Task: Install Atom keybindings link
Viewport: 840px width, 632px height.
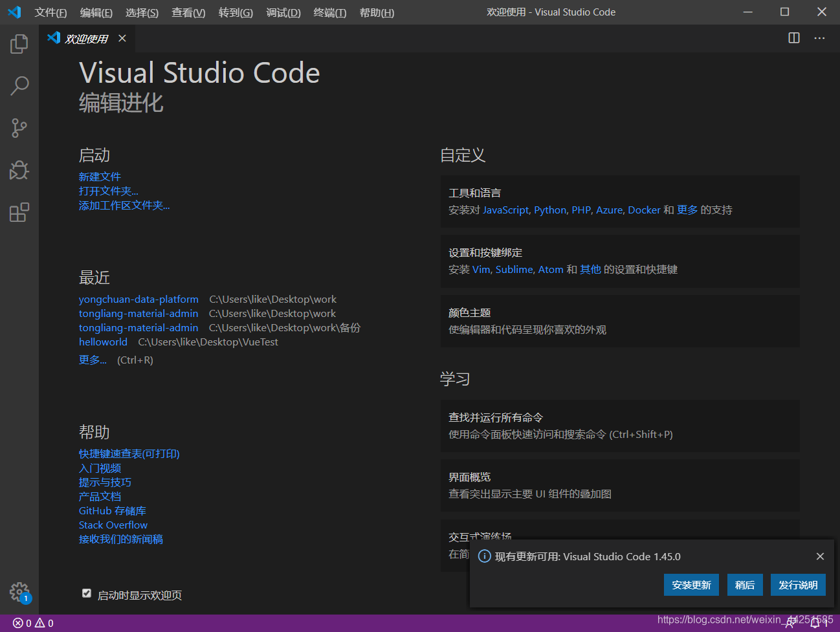Action: tap(551, 269)
